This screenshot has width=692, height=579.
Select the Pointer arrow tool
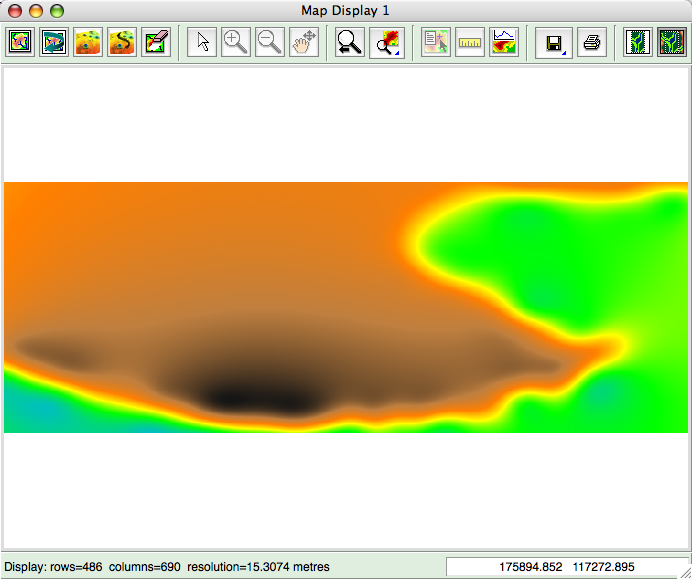(x=202, y=42)
